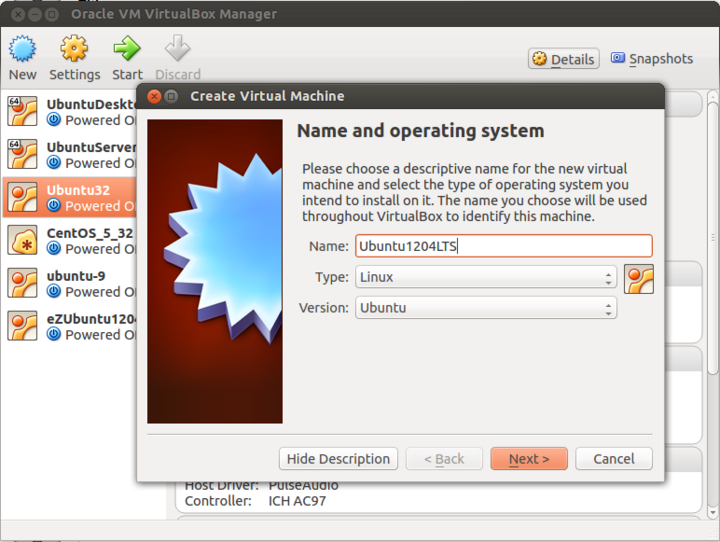Switch to the Details view button
Image resolution: width=720 pixels, height=542 pixels.
click(563, 59)
